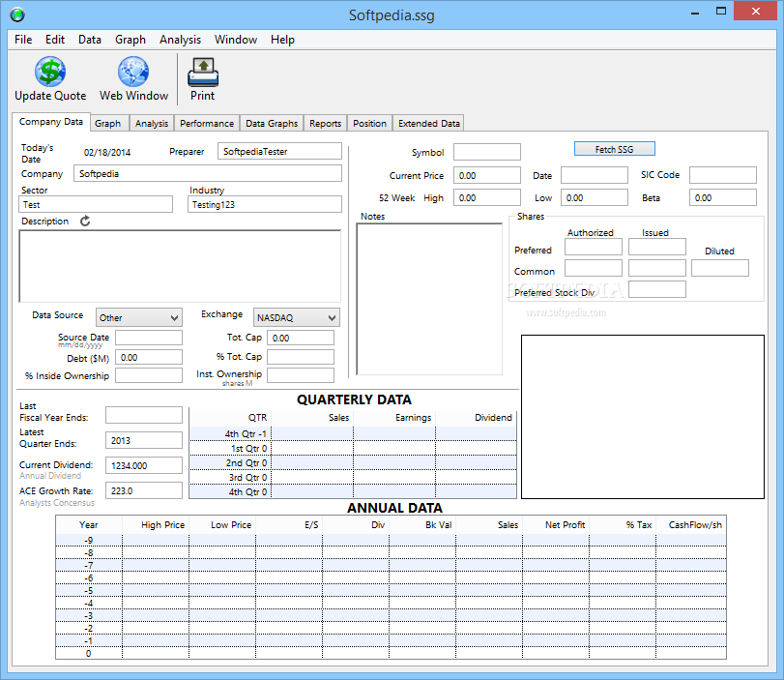Click the Common Issued shares field

tap(657, 268)
